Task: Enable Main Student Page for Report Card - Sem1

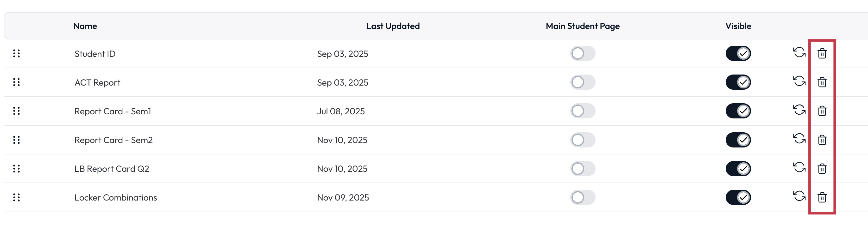Action: (x=583, y=111)
